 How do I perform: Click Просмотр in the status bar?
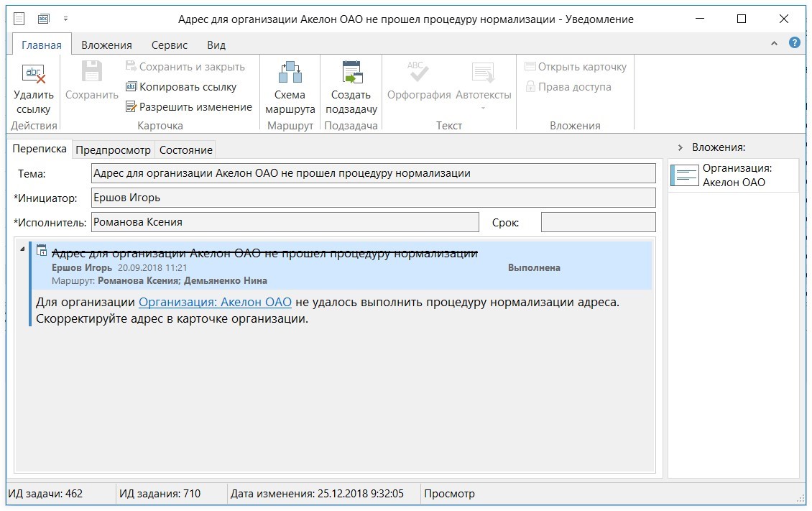[x=450, y=494]
